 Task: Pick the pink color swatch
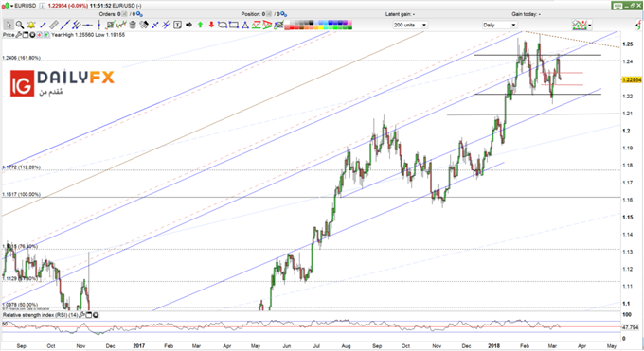pyautogui.click(x=350, y=23)
